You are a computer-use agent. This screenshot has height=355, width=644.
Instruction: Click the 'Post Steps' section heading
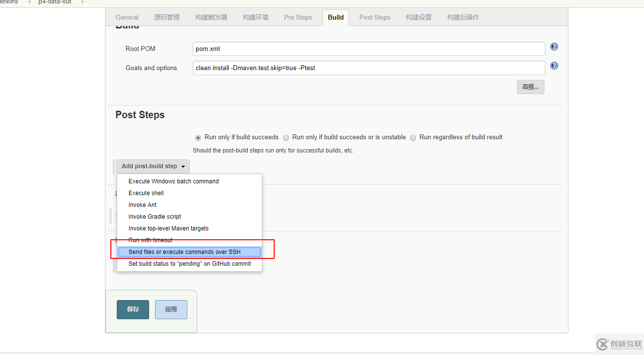coord(140,115)
